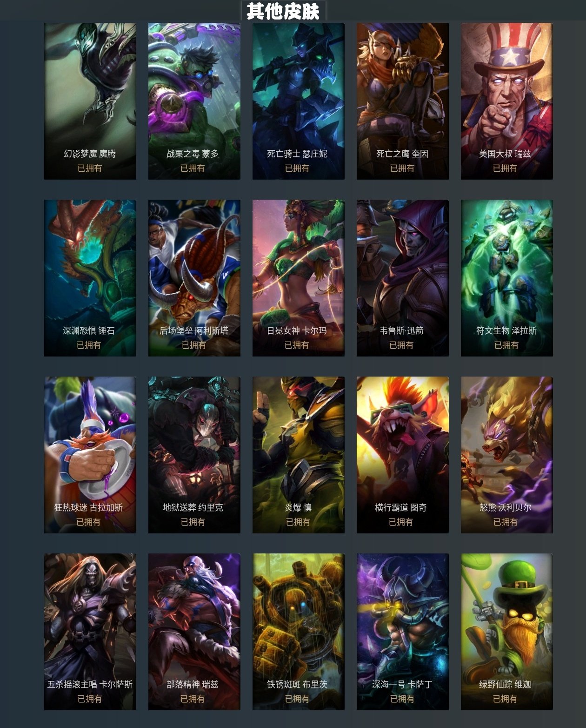Open the 五杀摇滚主唱 卡尔萨斯 skin card
This screenshot has width=586, height=728.
(x=90, y=632)
